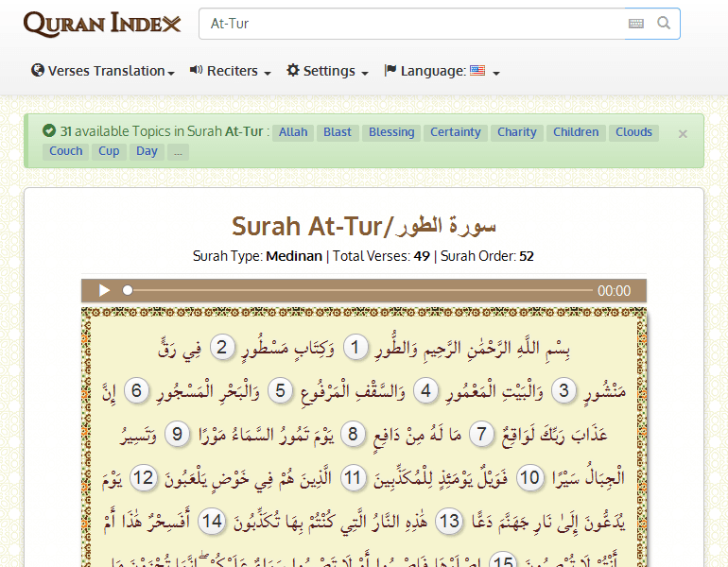Click the search magnifier icon

pyautogui.click(x=664, y=24)
